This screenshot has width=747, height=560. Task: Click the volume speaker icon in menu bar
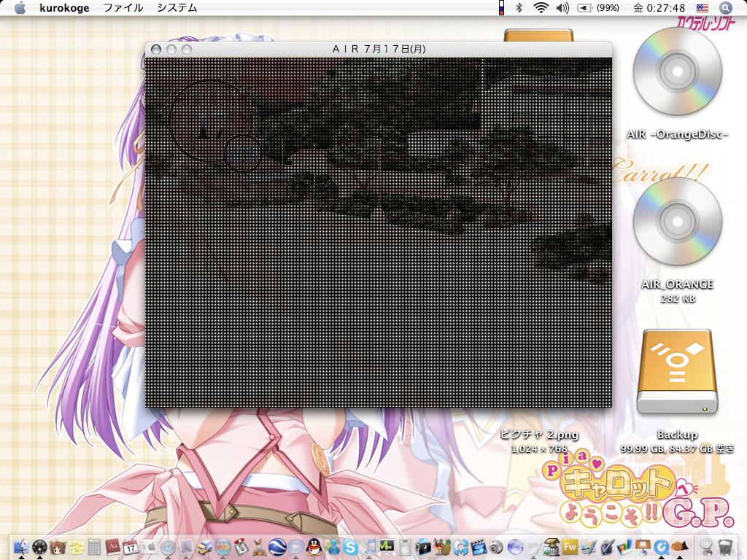(x=562, y=7)
